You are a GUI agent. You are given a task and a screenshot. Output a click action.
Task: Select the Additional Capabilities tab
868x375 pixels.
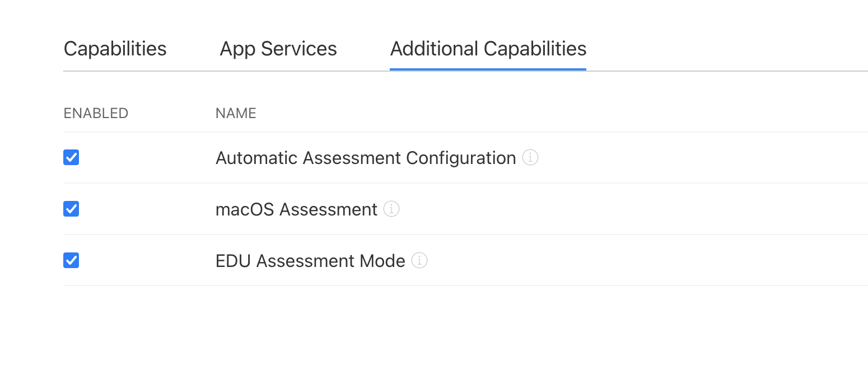488,49
